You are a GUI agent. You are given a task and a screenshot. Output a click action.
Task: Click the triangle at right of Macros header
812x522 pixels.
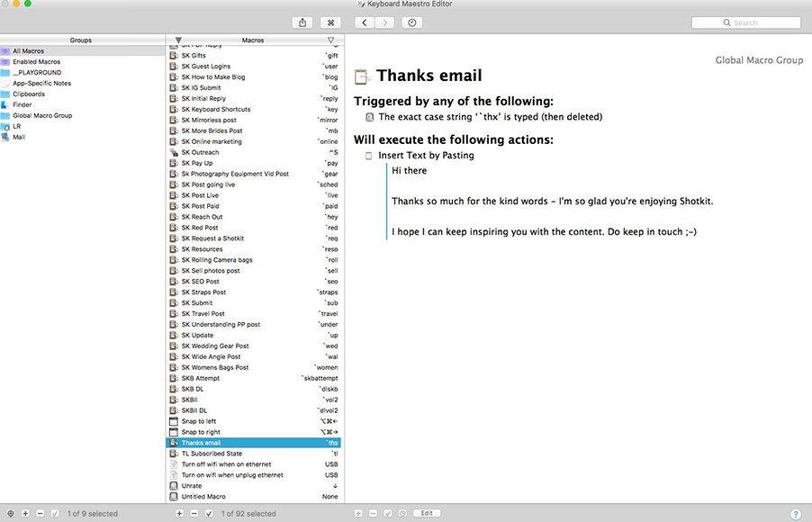331,40
